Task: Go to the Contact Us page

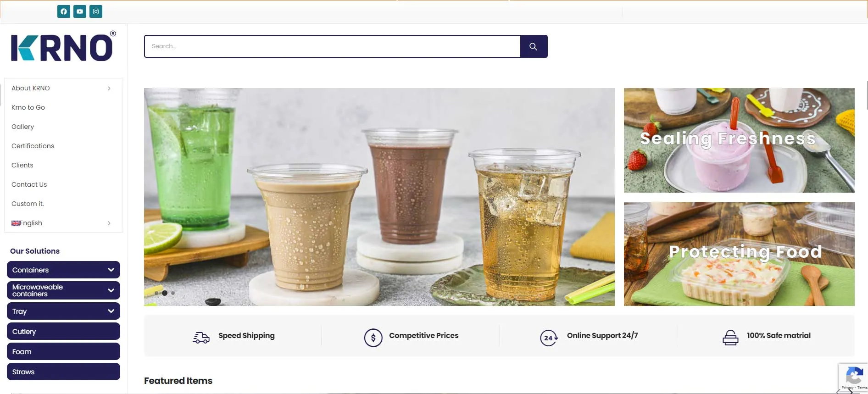Action: pos(29,184)
